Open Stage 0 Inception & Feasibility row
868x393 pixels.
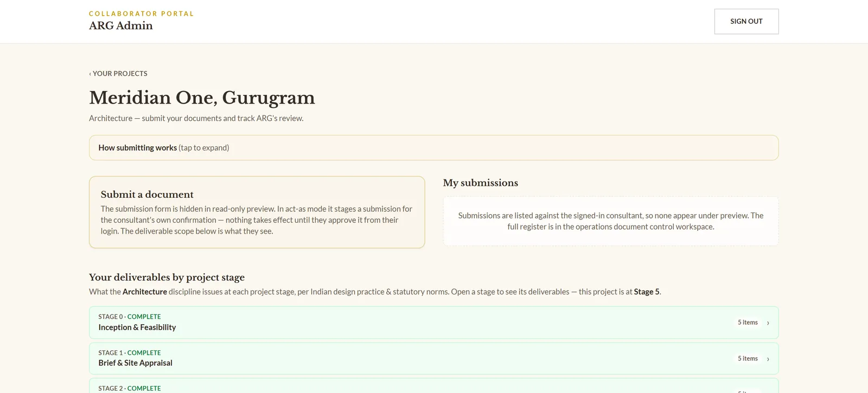click(433, 323)
